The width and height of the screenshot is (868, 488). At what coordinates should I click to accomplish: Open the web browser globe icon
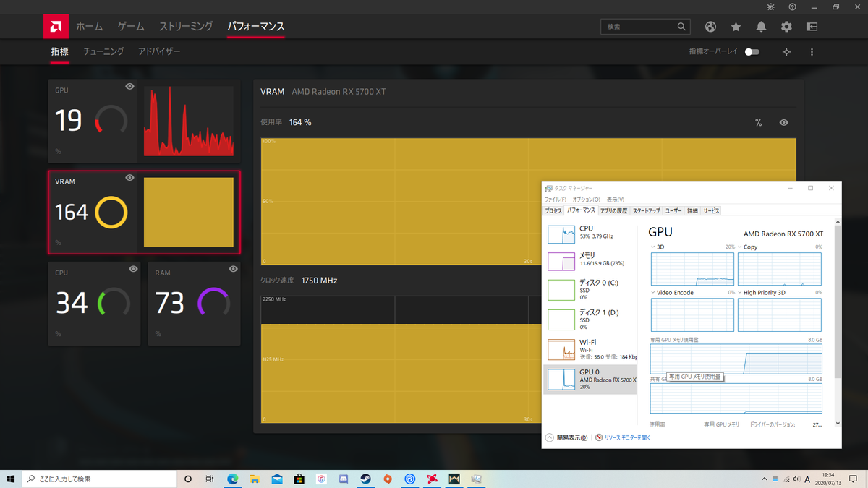point(710,27)
